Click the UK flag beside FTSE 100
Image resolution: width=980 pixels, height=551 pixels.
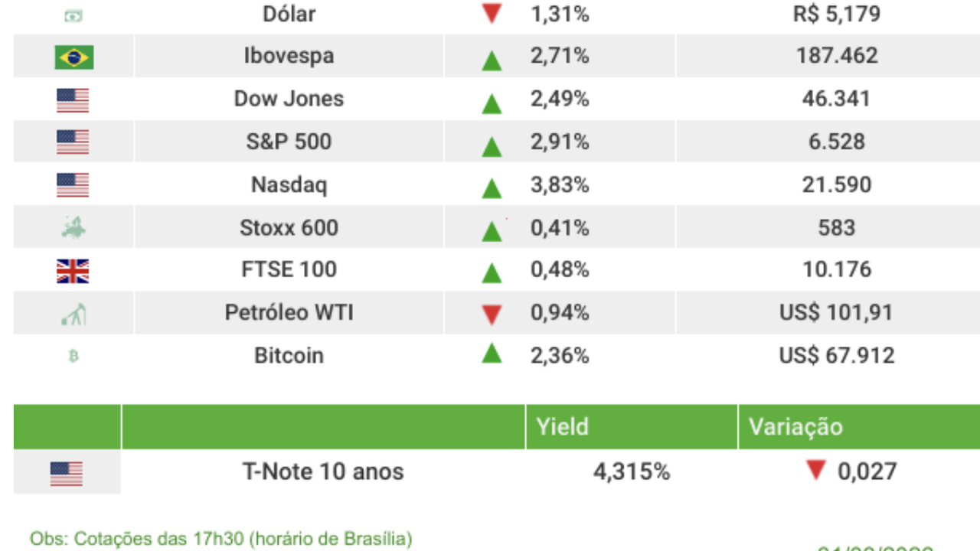[73, 271]
